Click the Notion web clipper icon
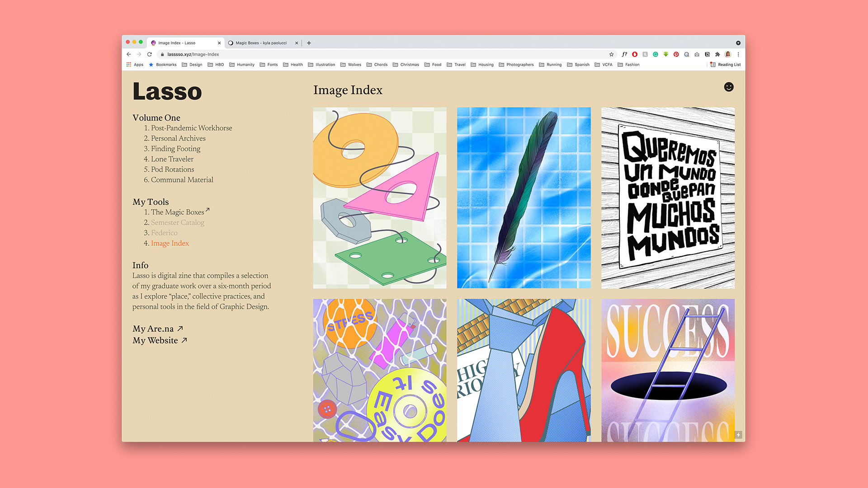Viewport: 868px width, 488px height. pyautogui.click(x=707, y=54)
